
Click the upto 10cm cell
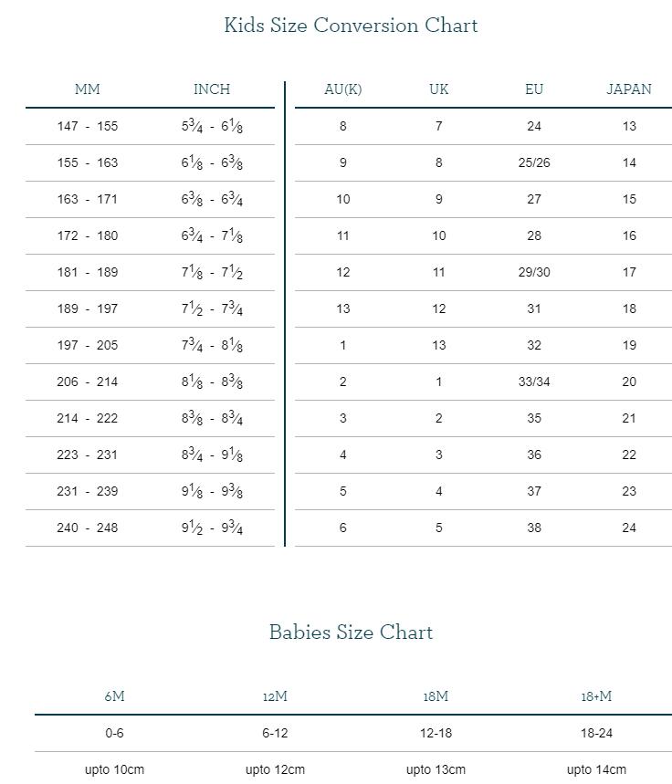pyautogui.click(x=114, y=769)
